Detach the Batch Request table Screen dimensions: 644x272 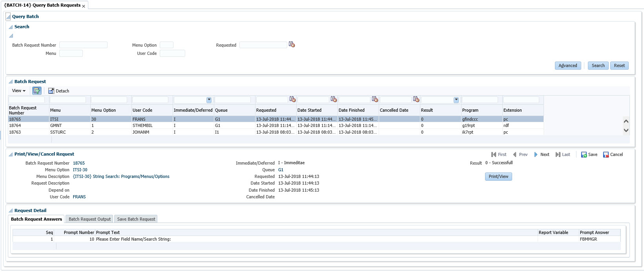click(x=58, y=91)
